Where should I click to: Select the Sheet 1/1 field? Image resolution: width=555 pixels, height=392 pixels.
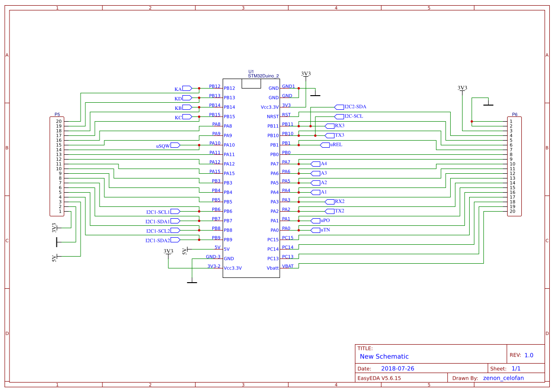coord(506,367)
